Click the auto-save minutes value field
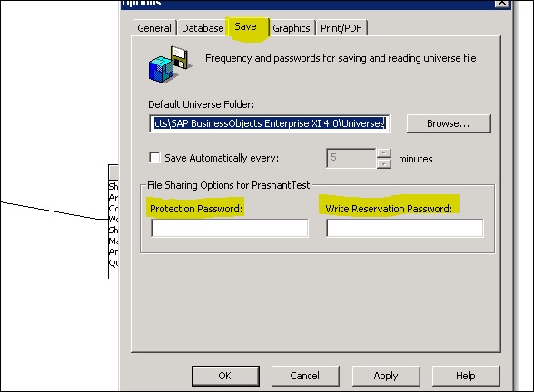This screenshot has height=392, width=534. point(351,158)
